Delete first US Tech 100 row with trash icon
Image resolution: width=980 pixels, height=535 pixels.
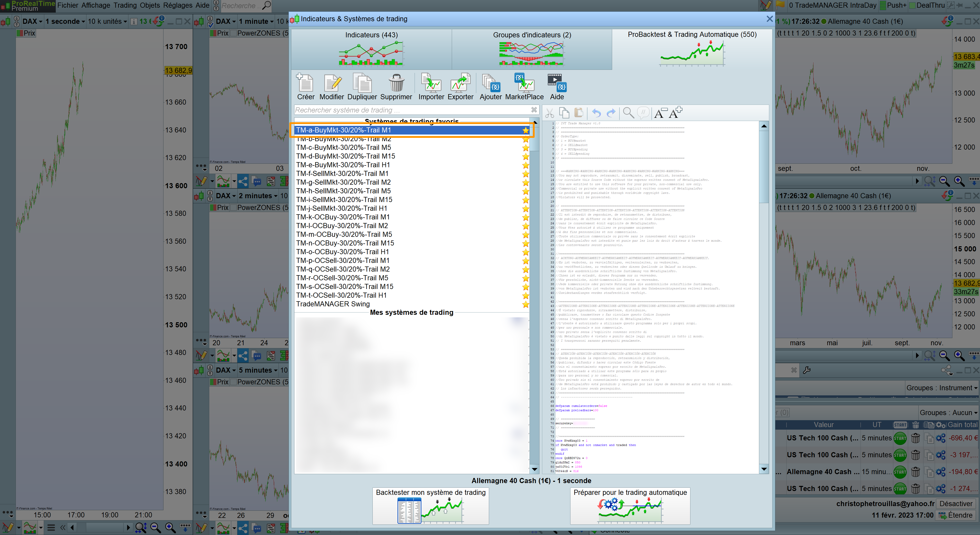click(915, 438)
